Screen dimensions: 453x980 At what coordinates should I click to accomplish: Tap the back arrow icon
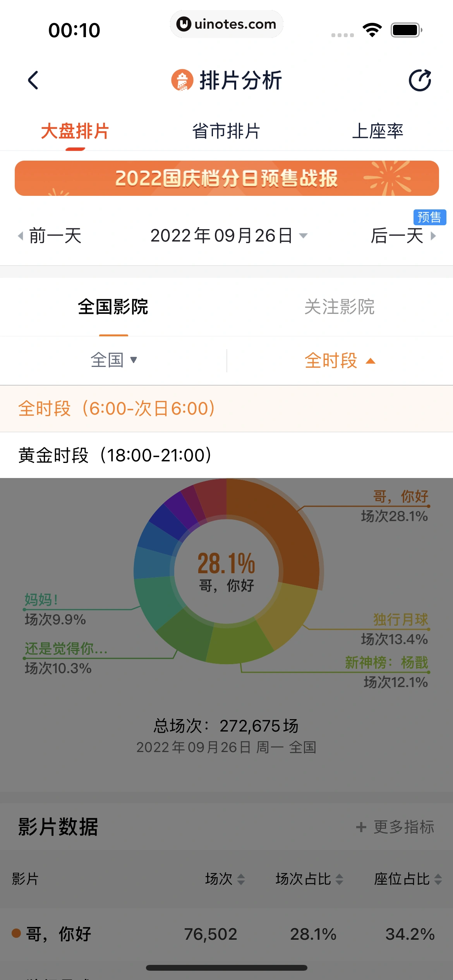33,80
